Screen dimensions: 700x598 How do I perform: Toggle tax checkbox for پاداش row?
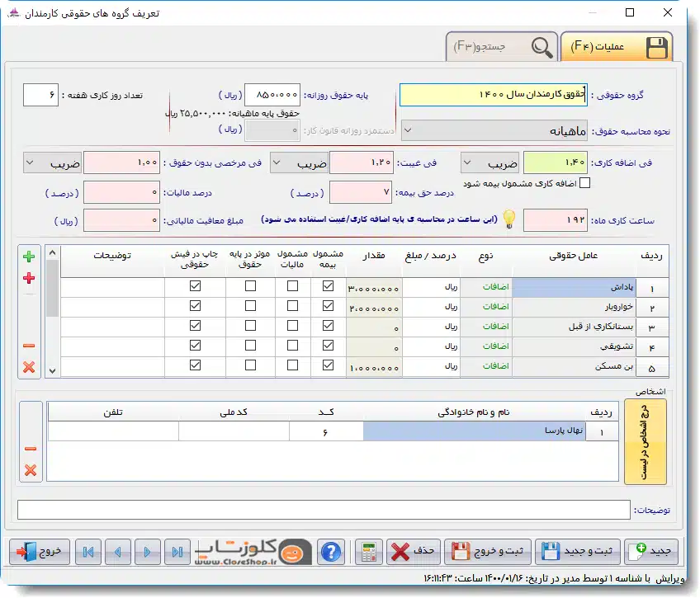292,286
